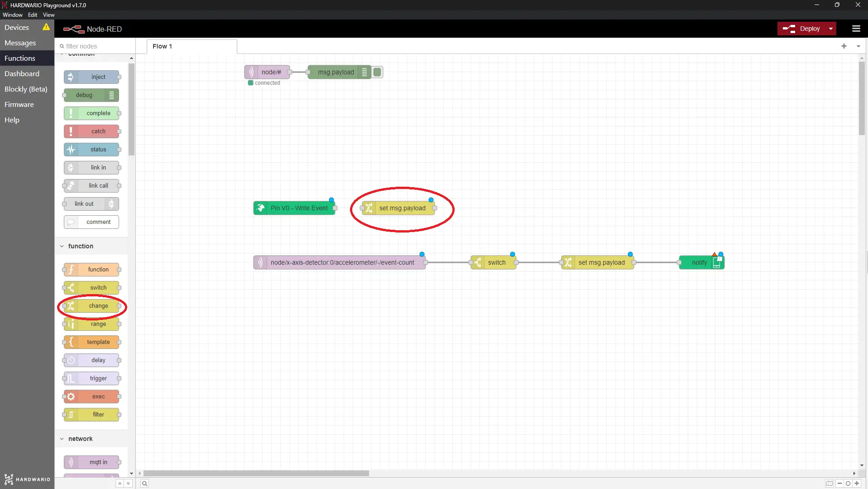Select the catch palette node
Screen dimensions: 868x489
pos(91,131)
